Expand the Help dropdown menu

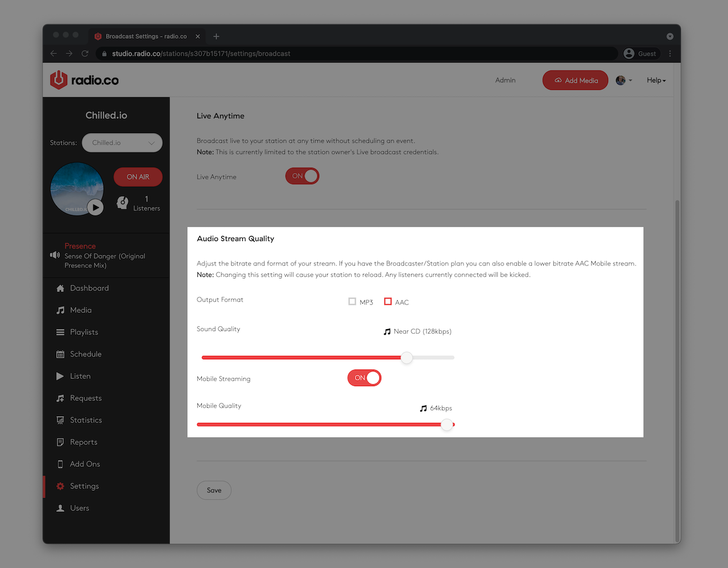(656, 80)
